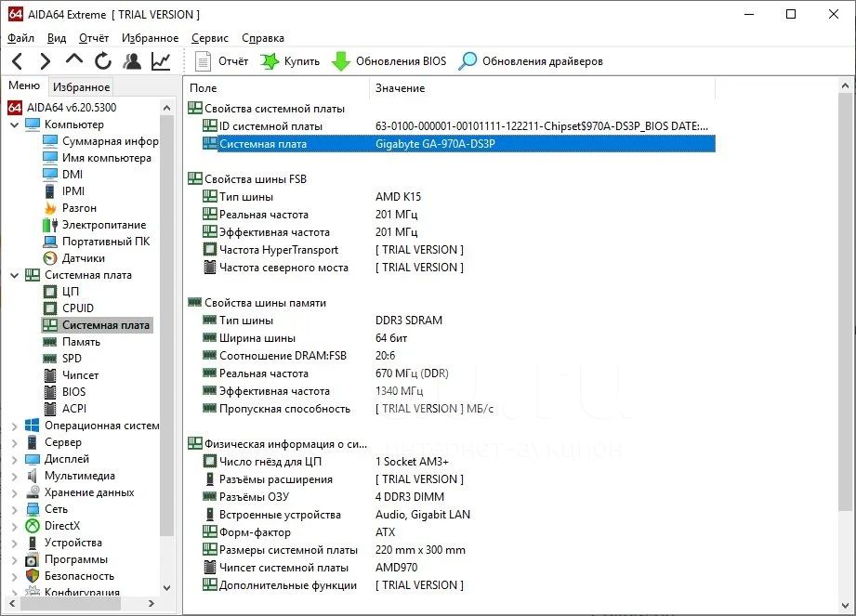Expand the Программы tree node

[x=15, y=560]
